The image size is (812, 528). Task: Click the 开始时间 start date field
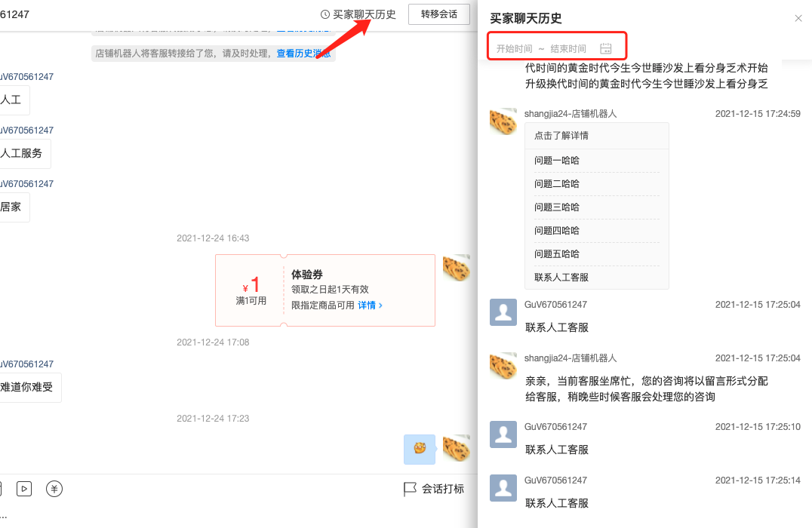(x=513, y=49)
